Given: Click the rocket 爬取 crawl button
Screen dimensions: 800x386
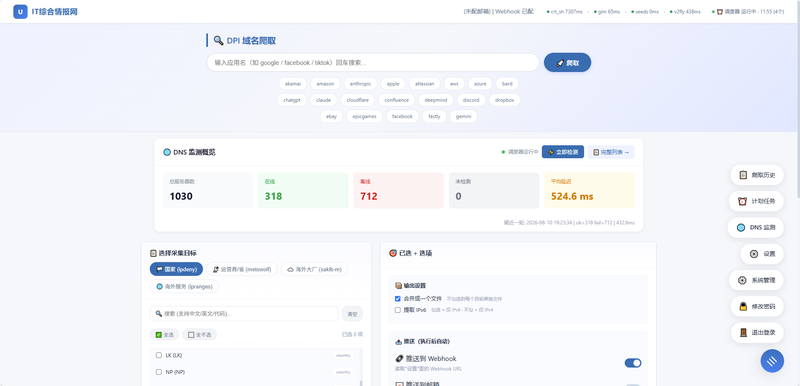Looking at the screenshot, I should tap(567, 63).
